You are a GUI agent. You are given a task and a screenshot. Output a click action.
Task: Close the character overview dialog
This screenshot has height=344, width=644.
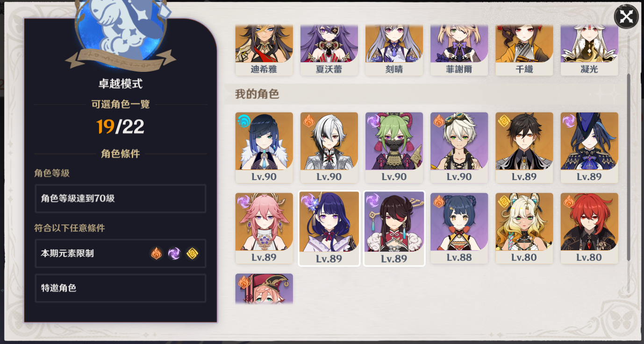pyautogui.click(x=626, y=17)
